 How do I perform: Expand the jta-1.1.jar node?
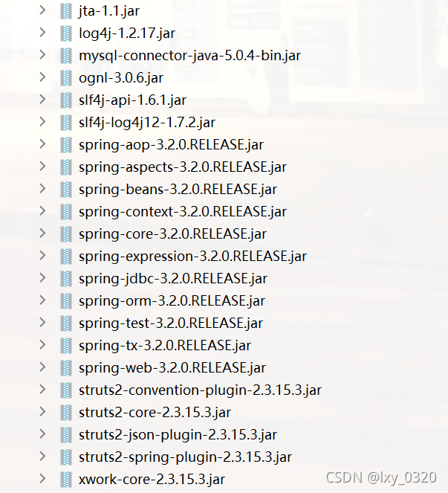click(42, 10)
